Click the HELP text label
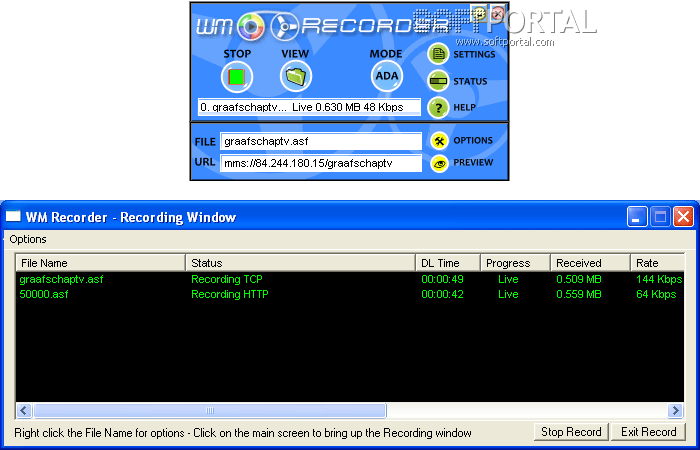The height and width of the screenshot is (450, 700). [464, 108]
